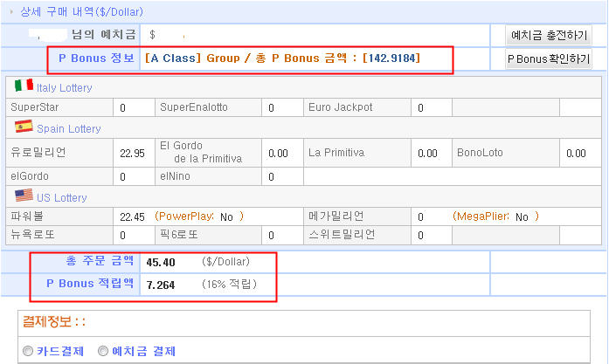Click the PowerPlay: No text
Screen dimensions: 609x364
pyautogui.click(x=199, y=216)
